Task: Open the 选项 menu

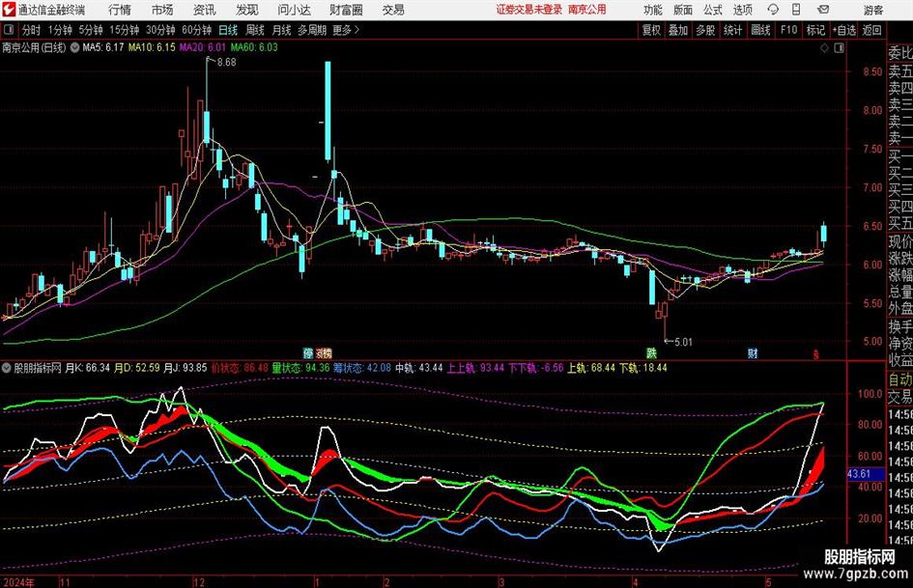Action: [742, 10]
